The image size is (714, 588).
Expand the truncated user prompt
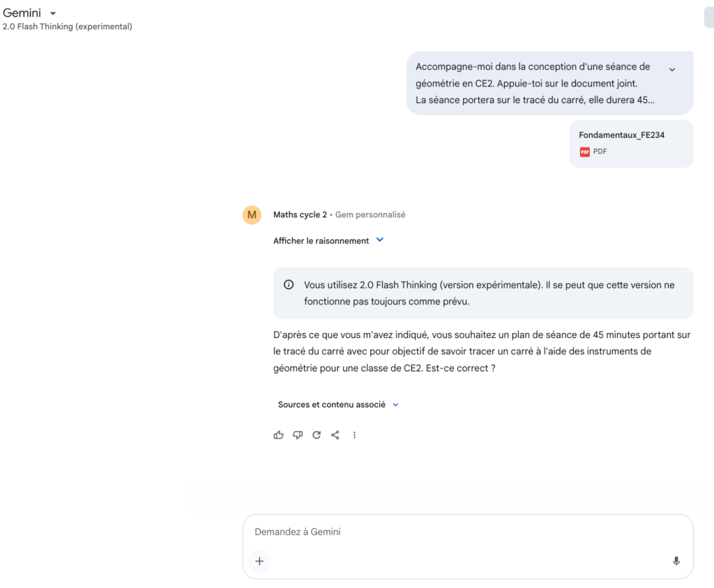672,70
